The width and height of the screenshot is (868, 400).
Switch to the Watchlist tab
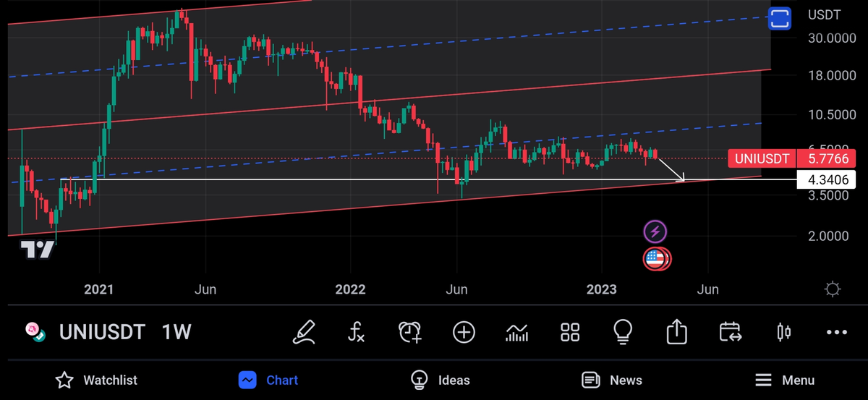pos(96,380)
